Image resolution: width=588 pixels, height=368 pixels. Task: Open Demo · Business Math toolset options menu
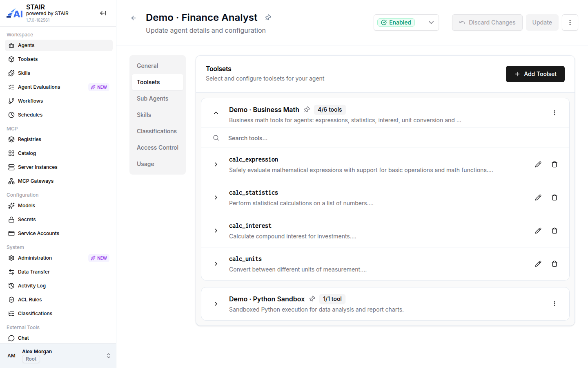(555, 113)
